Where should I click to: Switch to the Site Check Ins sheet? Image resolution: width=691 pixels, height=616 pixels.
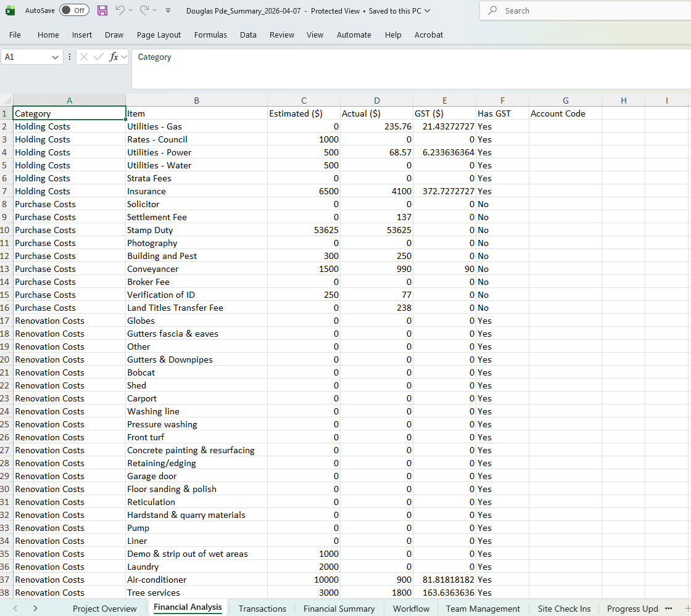564,609
